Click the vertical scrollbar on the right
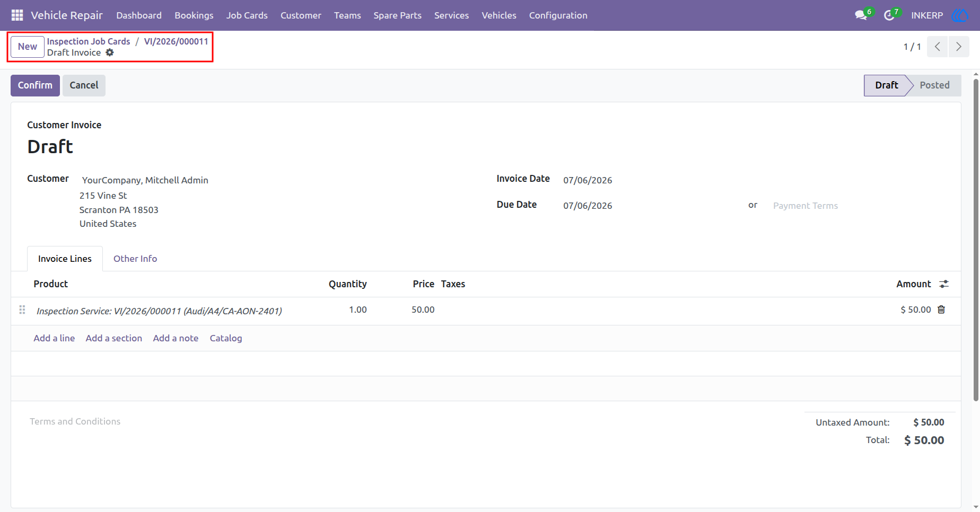Image resolution: width=980 pixels, height=512 pixels. [x=976, y=239]
